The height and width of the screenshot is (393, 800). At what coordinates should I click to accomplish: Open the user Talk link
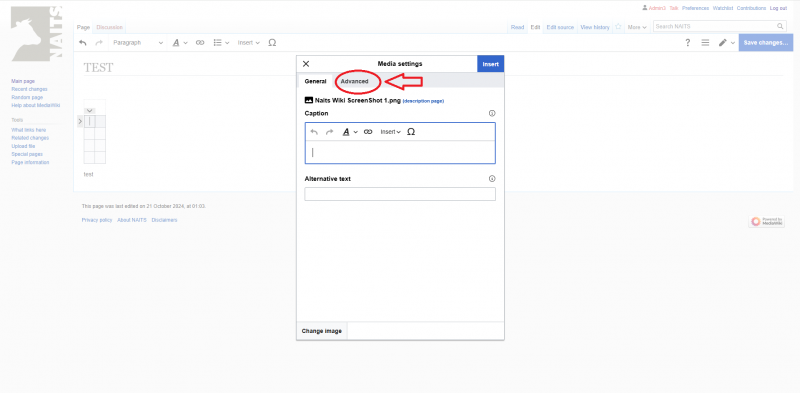tap(674, 8)
